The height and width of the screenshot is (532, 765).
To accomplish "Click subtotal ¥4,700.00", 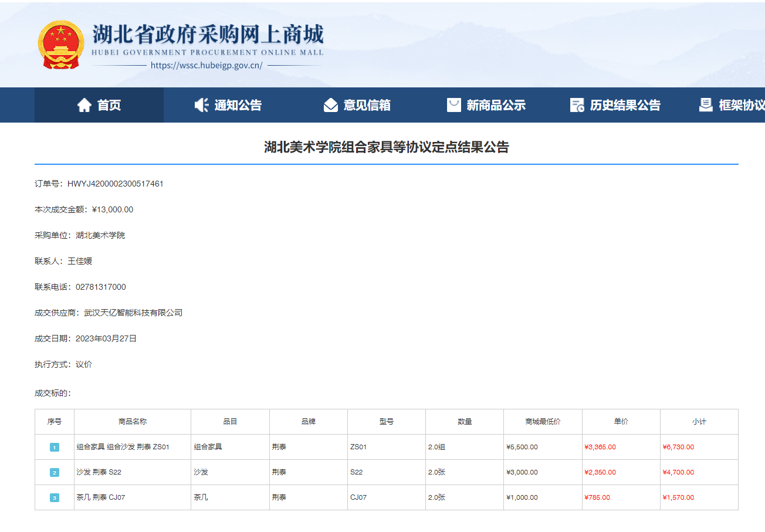I will click(679, 472).
